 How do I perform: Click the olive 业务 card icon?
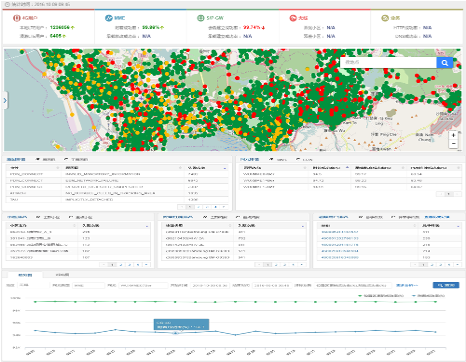tap(385, 18)
